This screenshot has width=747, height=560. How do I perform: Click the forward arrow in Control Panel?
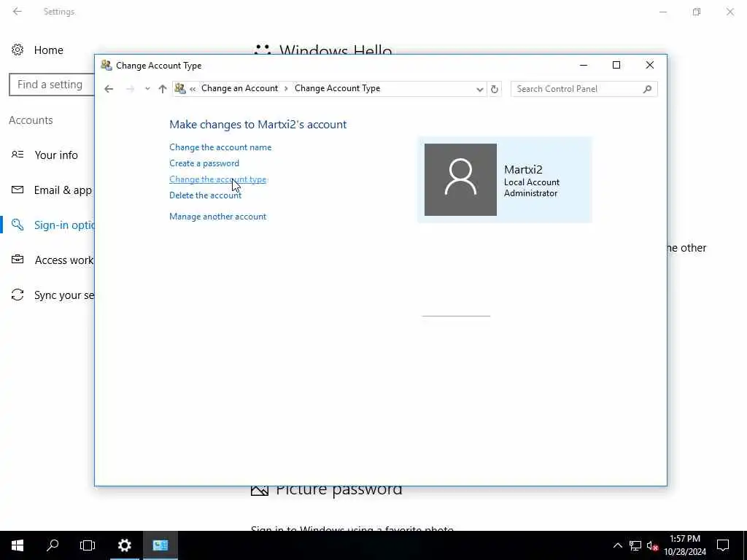point(130,89)
